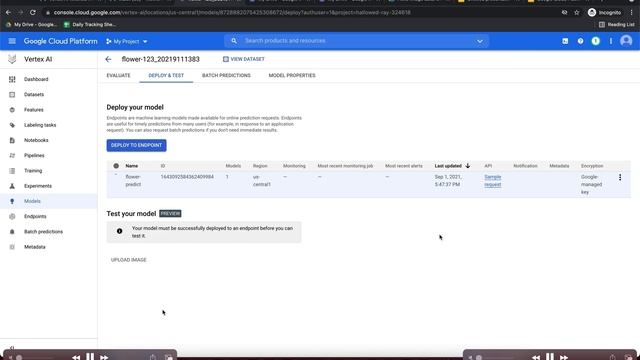Viewport: 640px width, 360px height.
Task: Select the Google-managed key cell
Action: click(591, 184)
